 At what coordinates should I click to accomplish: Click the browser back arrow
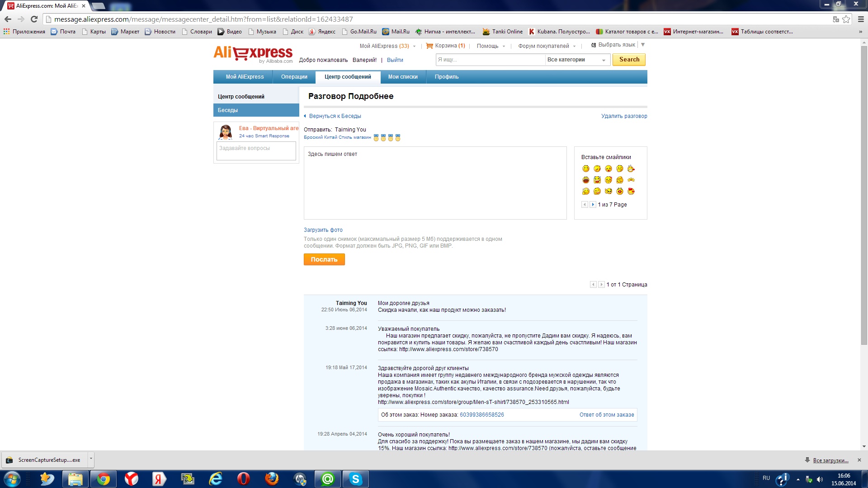tap(8, 19)
